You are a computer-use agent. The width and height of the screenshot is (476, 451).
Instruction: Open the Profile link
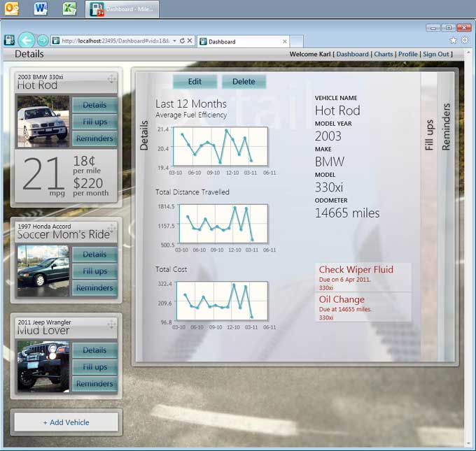coord(407,54)
